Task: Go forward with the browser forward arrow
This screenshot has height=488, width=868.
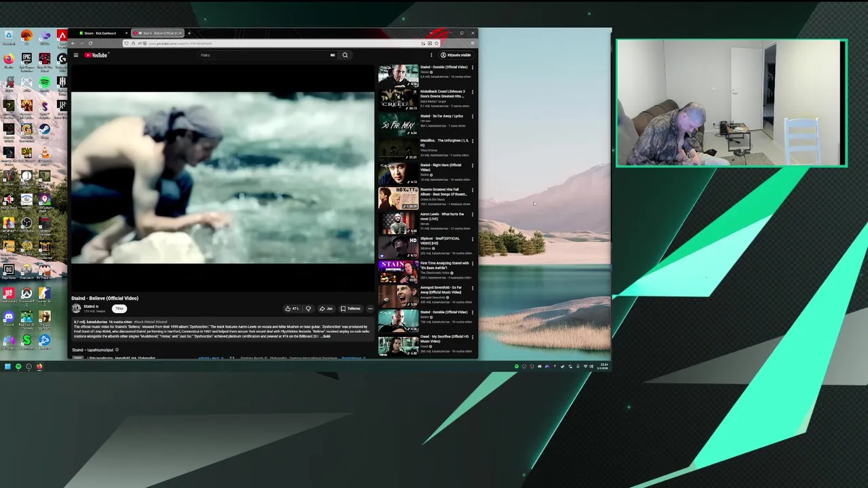Action: pos(81,43)
